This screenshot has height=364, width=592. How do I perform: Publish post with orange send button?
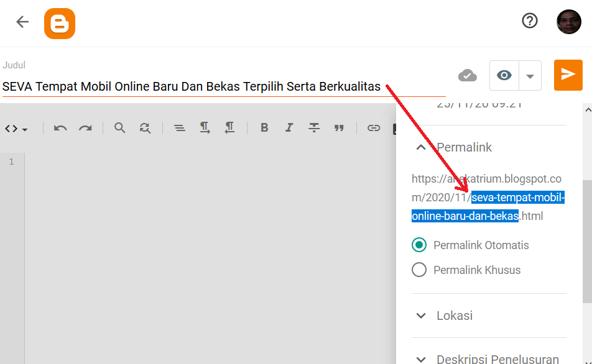tap(568, 75)
